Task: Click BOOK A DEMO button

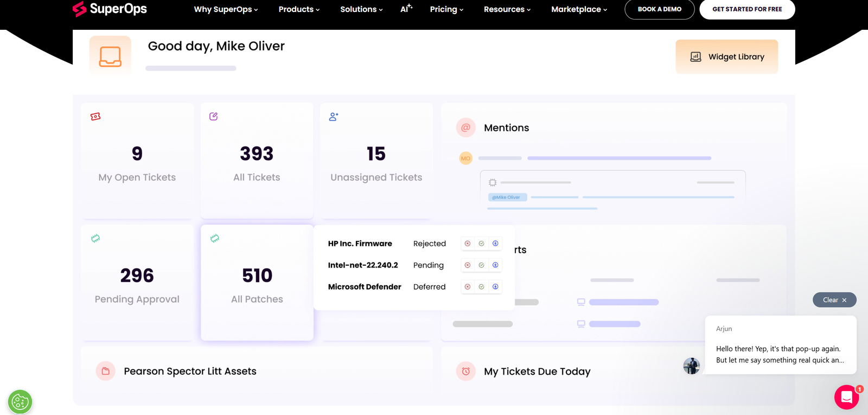Action: point(660,9)
